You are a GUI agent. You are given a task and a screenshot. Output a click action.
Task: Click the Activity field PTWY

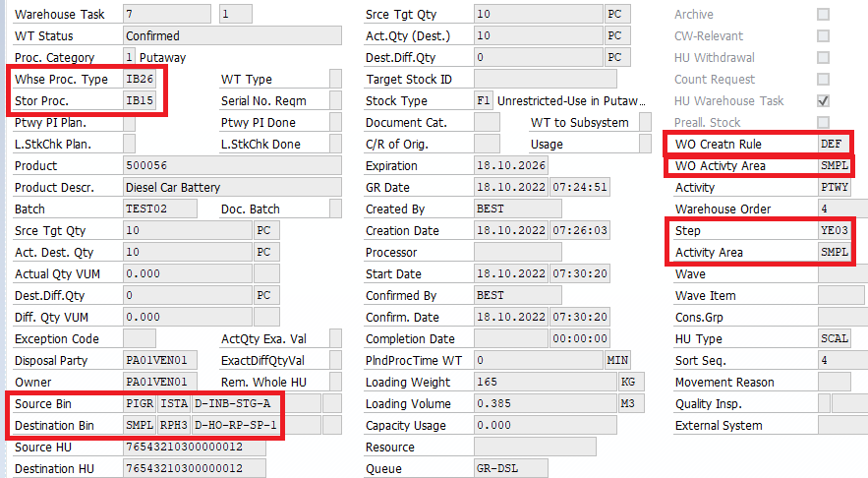[835, 187]
